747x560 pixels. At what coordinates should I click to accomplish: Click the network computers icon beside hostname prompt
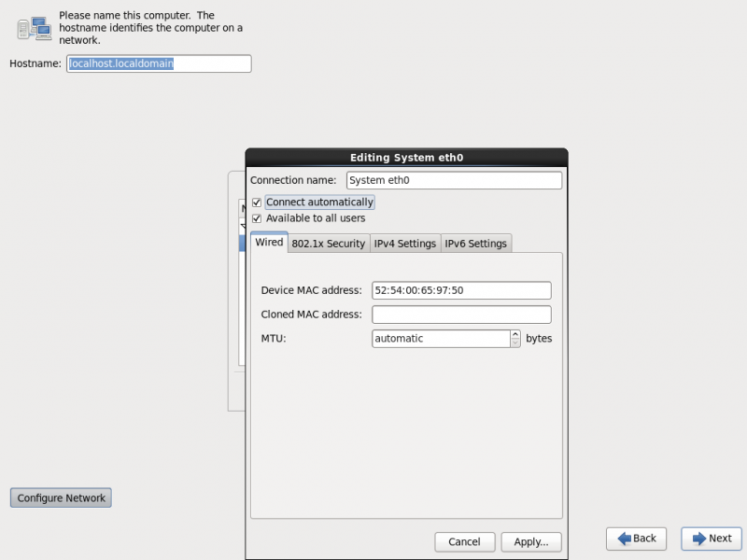pos(34,28)
